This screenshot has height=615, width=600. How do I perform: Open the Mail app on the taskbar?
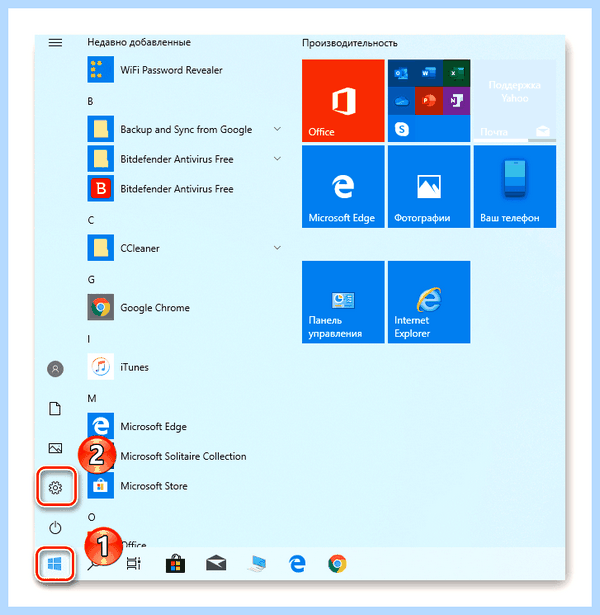(216, 564)
